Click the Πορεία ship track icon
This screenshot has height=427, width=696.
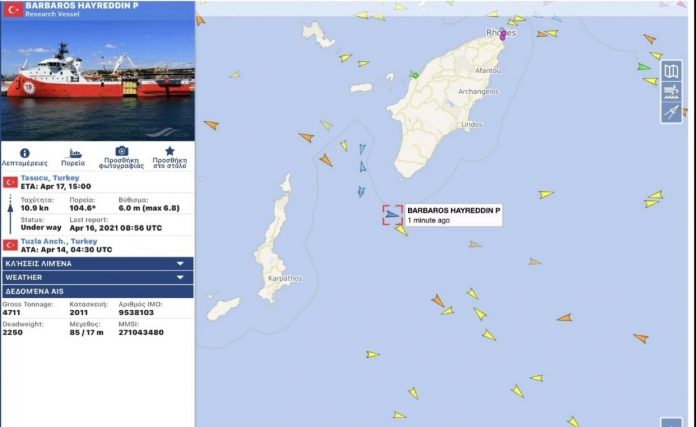pyautogui.click(x=74, y=154)
